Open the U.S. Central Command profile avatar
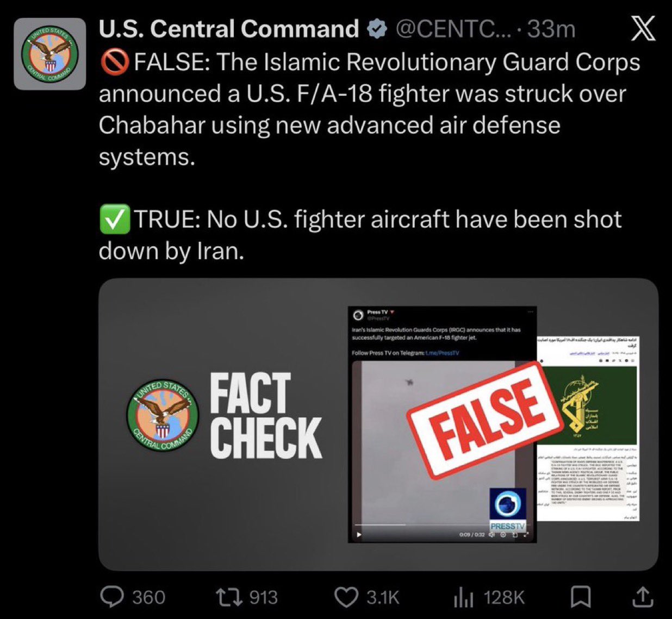Image resolution: width=672 pixels, height=619 pixels. pyautogui.click(x=49, y=54)
